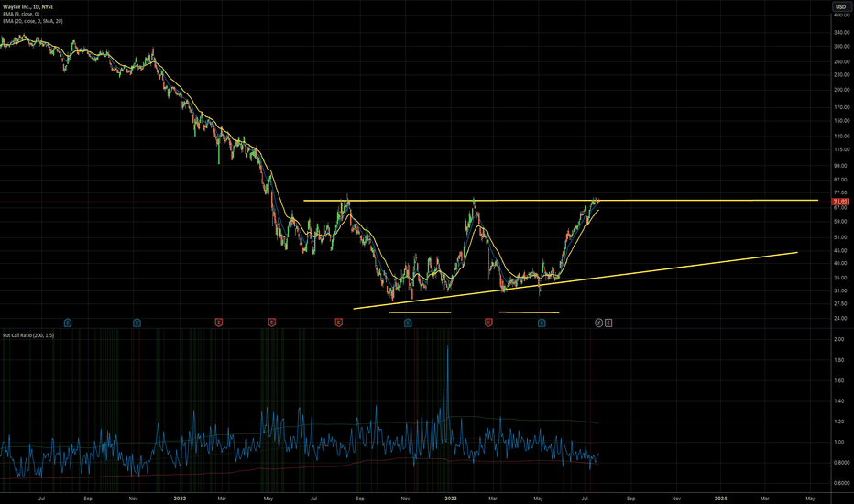This screenshot has height=504, width=854.
Task: Click the red current price label on axis
Action: (x=841, y=202)
